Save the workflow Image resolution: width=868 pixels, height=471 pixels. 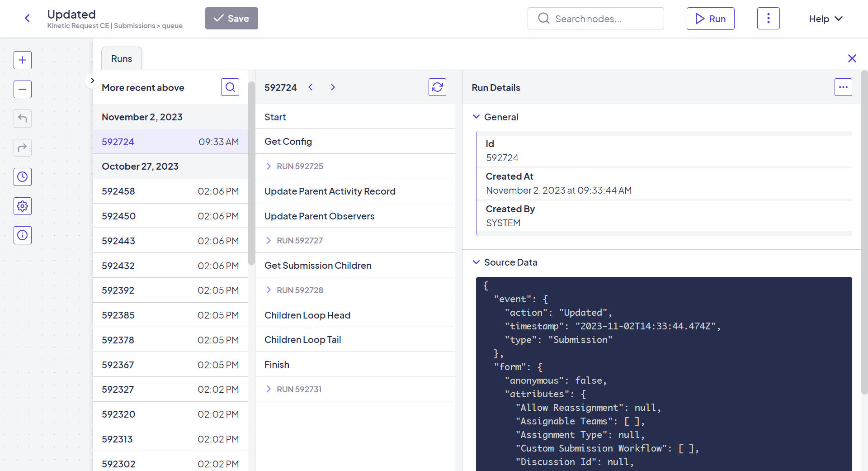click(231, 19)
